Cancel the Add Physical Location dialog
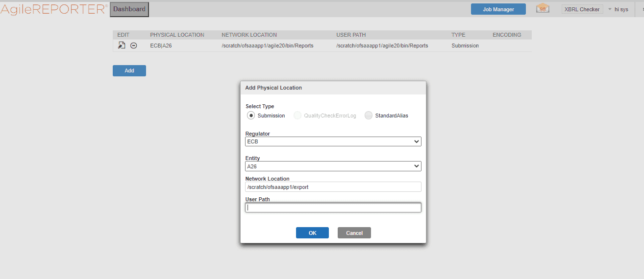Viewport: 644px width, 279px height. pyautogui.click(x=354, y=233)
